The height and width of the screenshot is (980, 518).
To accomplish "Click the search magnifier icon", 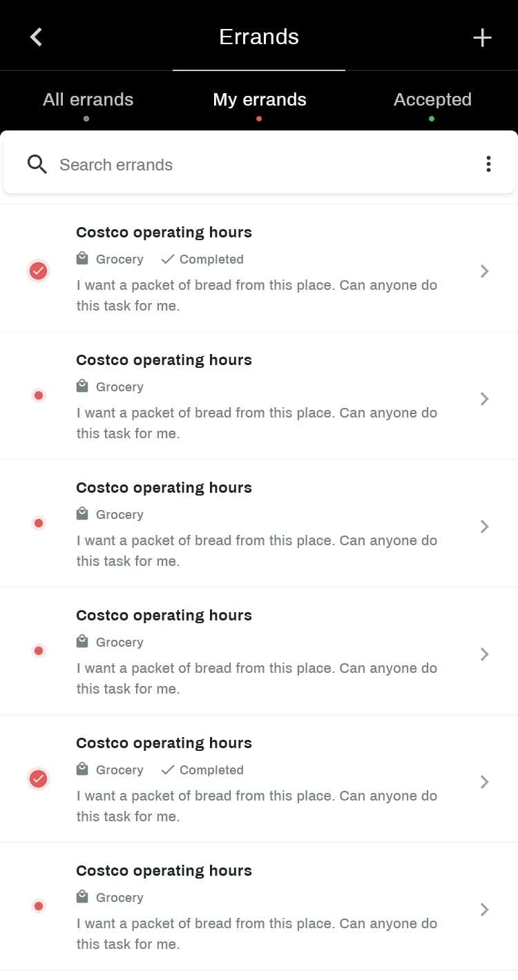I will (37, 164).
